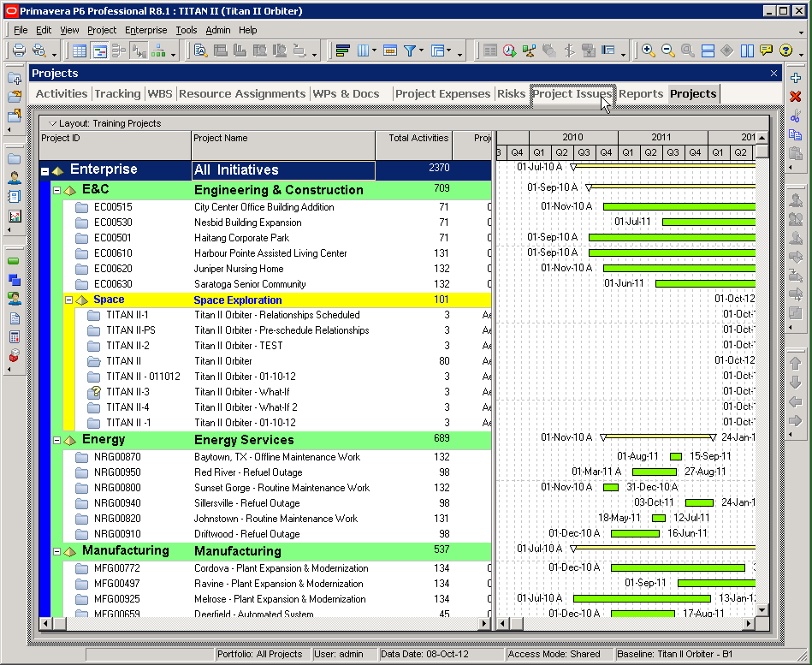Click the Bars icon in the toolbar
The height and width of the screenshot is (665, 812).
pos(343,50)
